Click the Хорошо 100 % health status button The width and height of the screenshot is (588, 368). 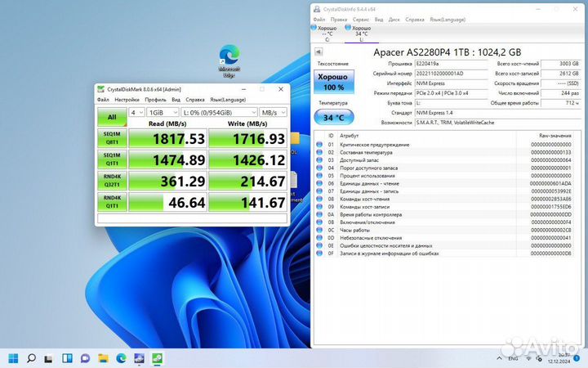pyautogui.click(x=334, y=82)
